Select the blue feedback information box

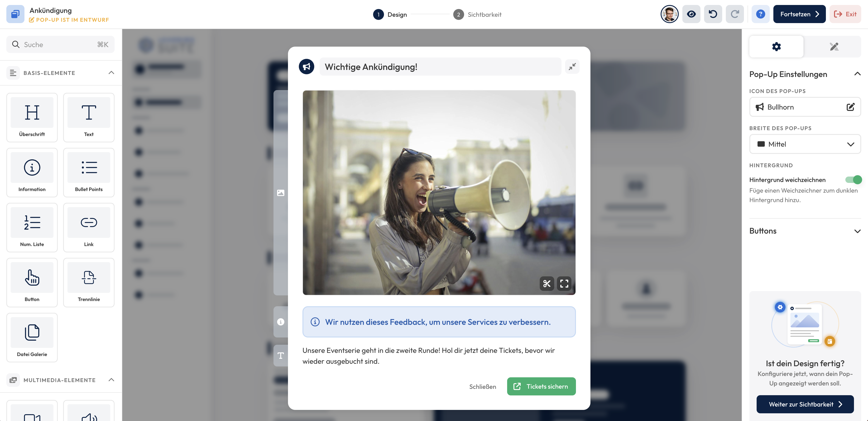[x=439, y=322]
